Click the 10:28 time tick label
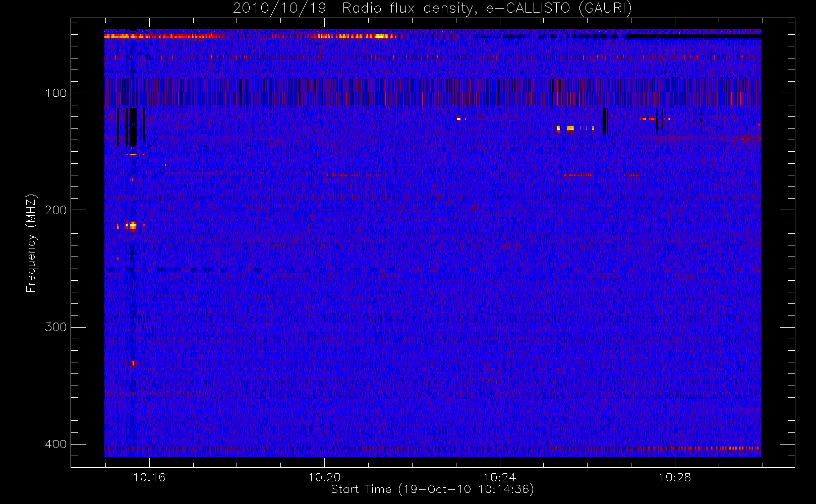 tap(675, 477)
